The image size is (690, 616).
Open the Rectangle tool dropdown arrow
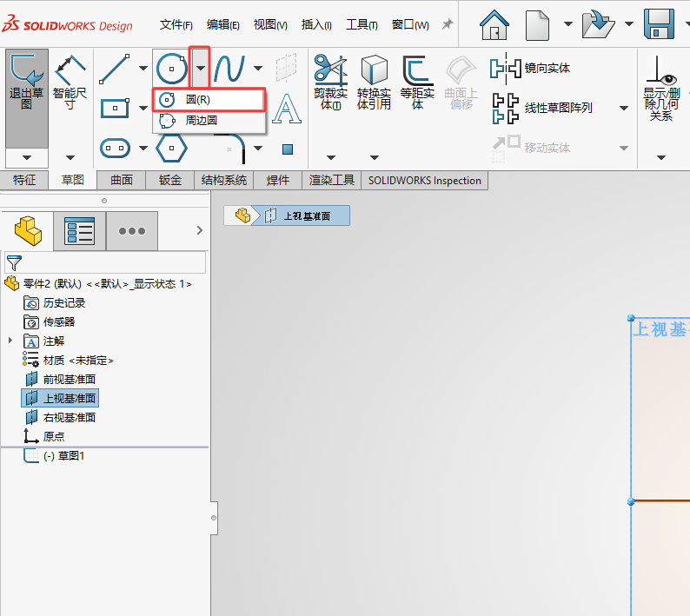(143, 109)
